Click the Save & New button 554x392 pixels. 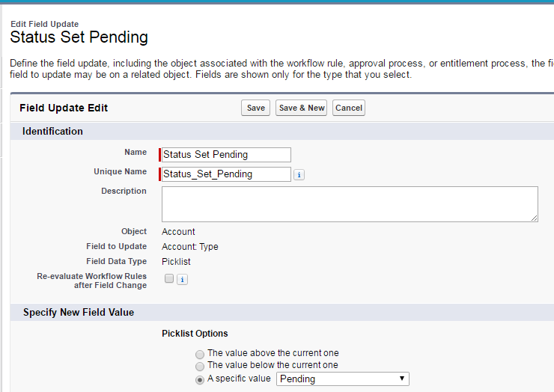tap(302, 108)
